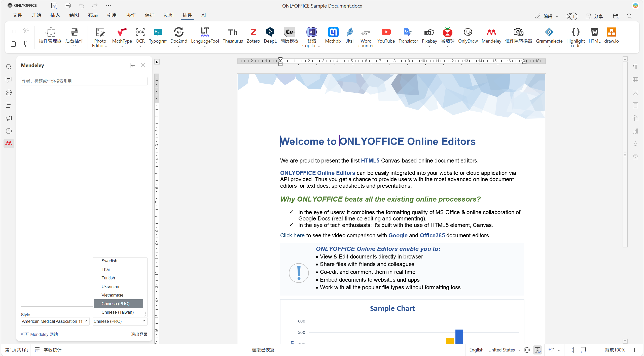
Task: Apply the Typograf plugin
Action: tap(158, 35)
